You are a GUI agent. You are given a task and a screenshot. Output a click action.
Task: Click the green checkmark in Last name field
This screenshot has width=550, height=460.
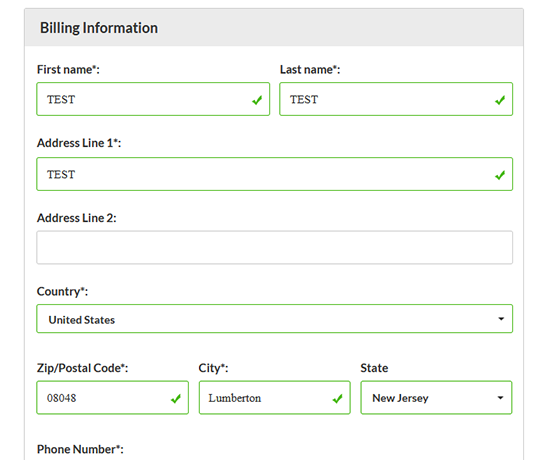tap(500, 100)
